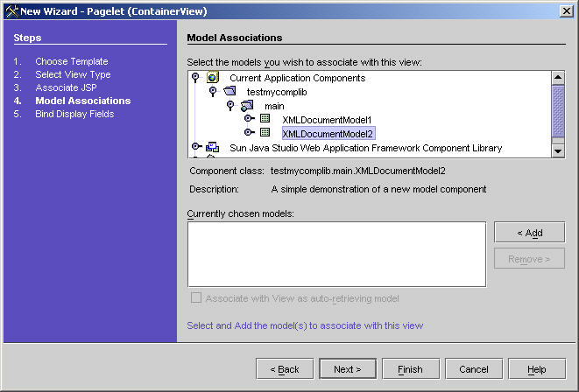Select the main tree label
579x392 pixels.
click(x=274, y=106)
